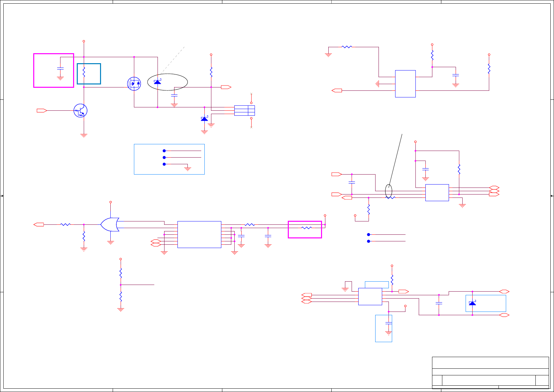Click the off-page port left of the OR gate resistor
This screenshot has height=392, width=554.
point(39,224)
